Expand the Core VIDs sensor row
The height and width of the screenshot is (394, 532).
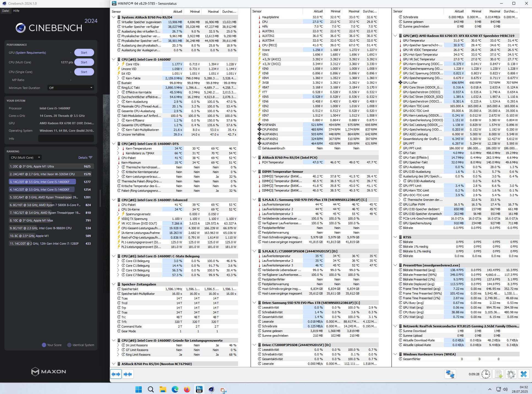click(118, 64)
